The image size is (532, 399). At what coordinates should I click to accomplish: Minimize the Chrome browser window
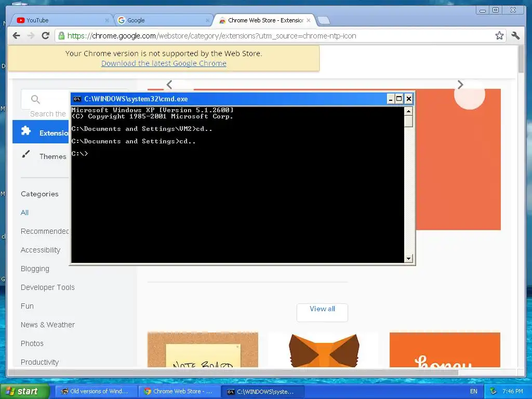click(482, 10)
